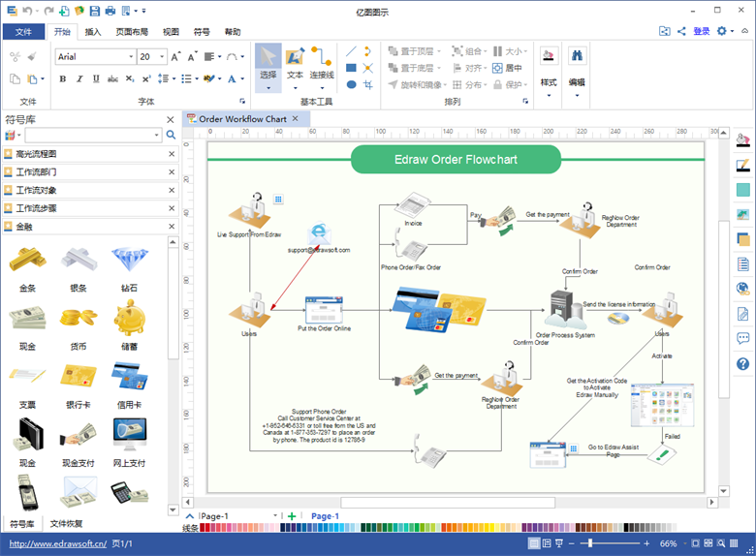Switch to the 页面布局 Page Layout tab
Screen dimensions: 756x556
click(132, 32)
